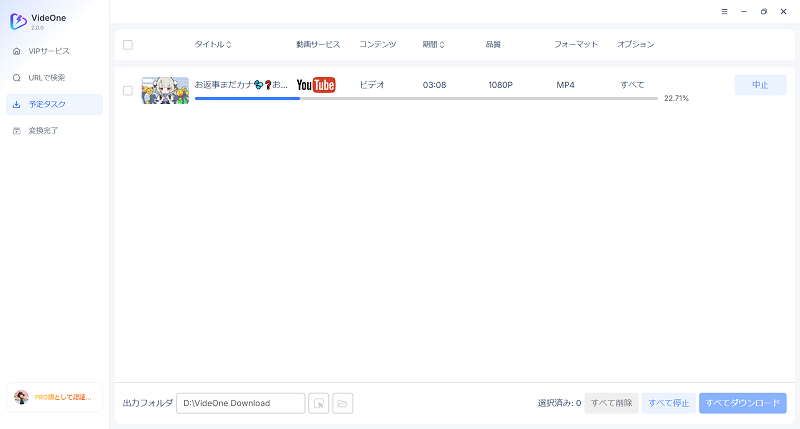Stop the download with 中止 button
The image size is (800, 429).
coord(760,85)
